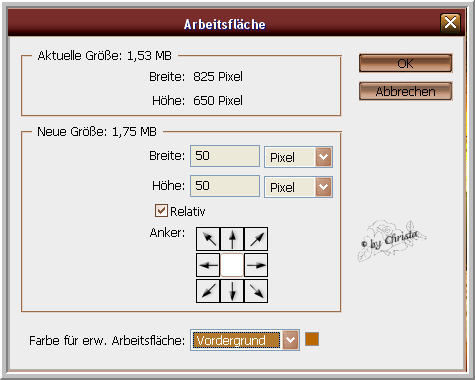Select the center anchor square
Screen dimensions: 475x380
pyautogui.click(x=232, y=265)
